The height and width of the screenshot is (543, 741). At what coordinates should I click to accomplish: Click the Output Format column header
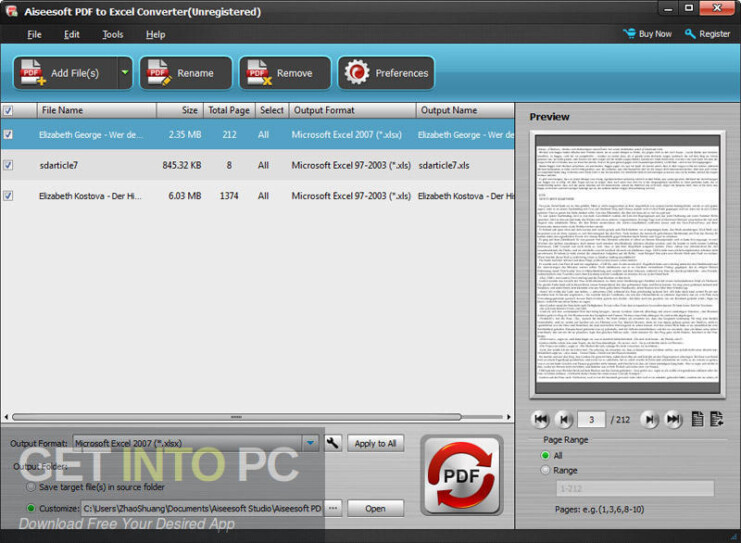[x=353, y=110]
